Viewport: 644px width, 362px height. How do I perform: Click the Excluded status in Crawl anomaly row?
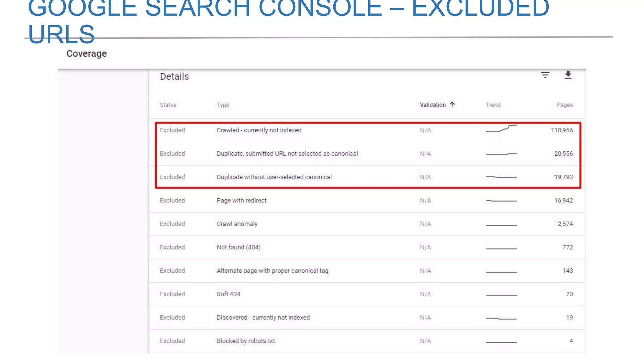click(x=172, y=224)
